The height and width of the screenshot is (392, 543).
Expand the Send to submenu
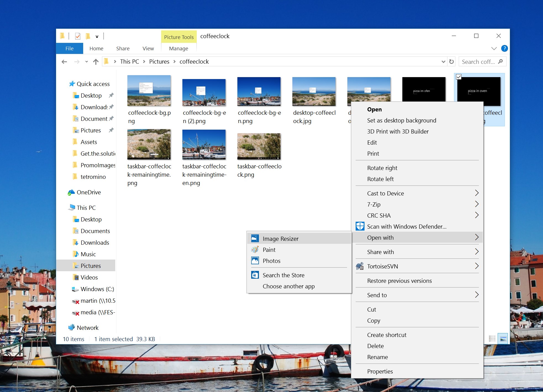click(x=377, y=295)
